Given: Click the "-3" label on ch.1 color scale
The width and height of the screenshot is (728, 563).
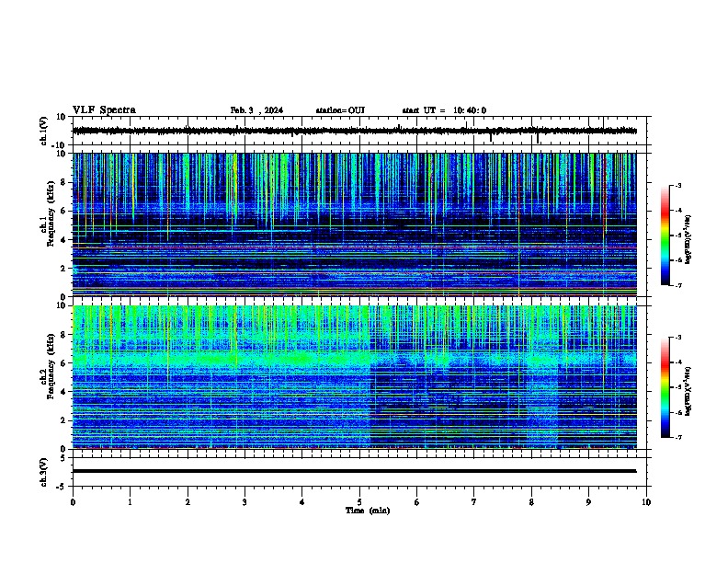Looking at the screenshot, I should tap(677, 186).
